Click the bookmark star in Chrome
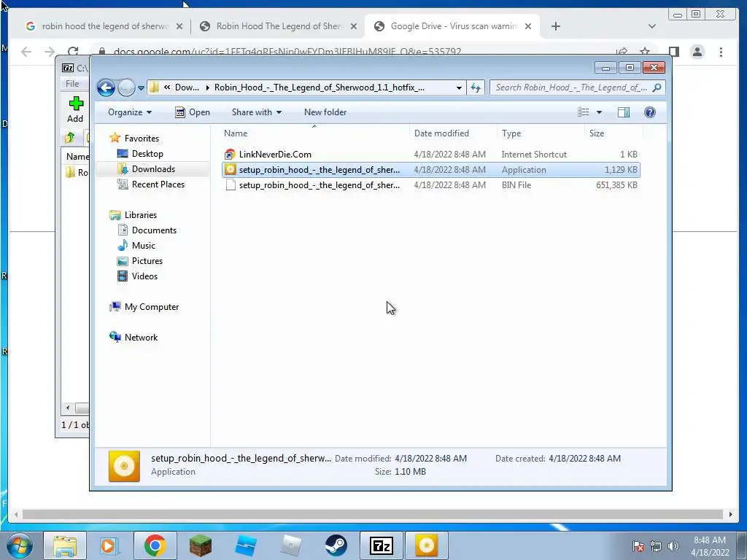Screen dimensions: 747x560 click(645, 52)
